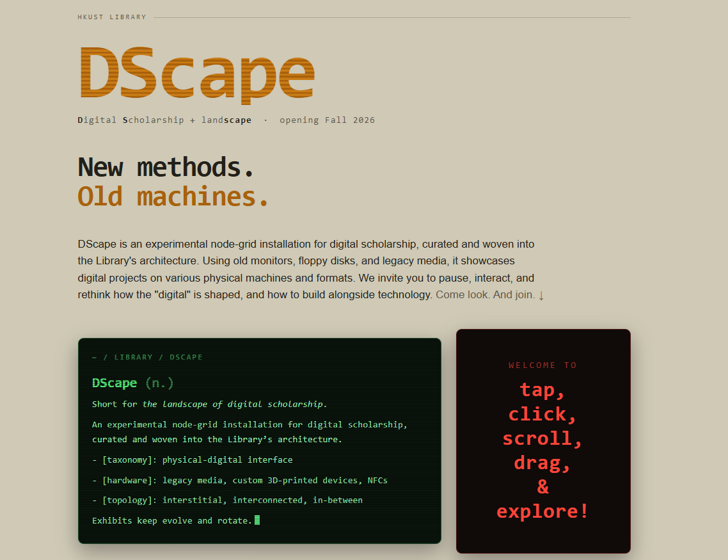Click the blinking green terminal cursor
Image resolution: width=728 pixels, height=560 pixels.
257,520
